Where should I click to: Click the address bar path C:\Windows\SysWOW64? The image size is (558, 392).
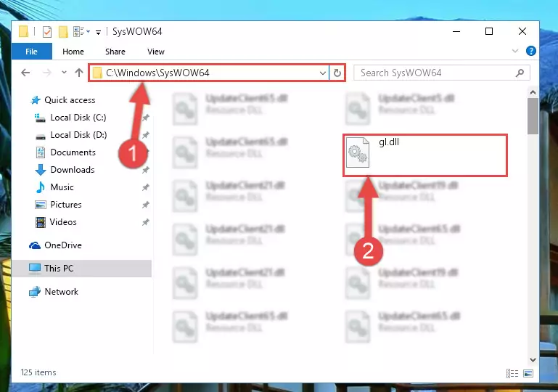(157, 73)
